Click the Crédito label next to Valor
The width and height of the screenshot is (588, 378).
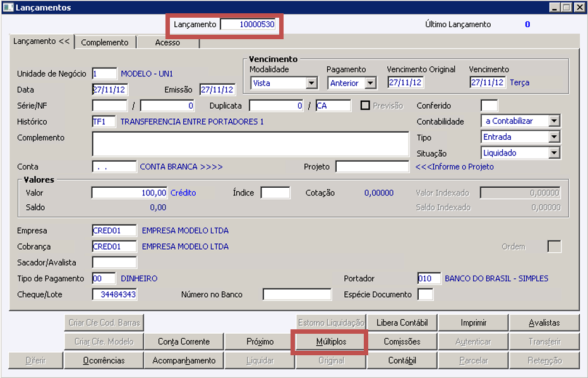pyautogui.click(x=183, y=193)
